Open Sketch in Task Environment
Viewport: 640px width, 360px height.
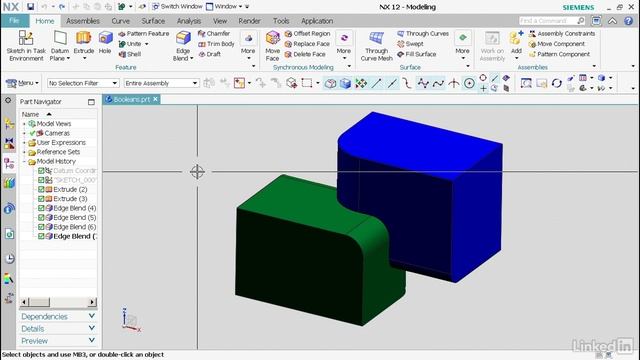tap(26, 46)
